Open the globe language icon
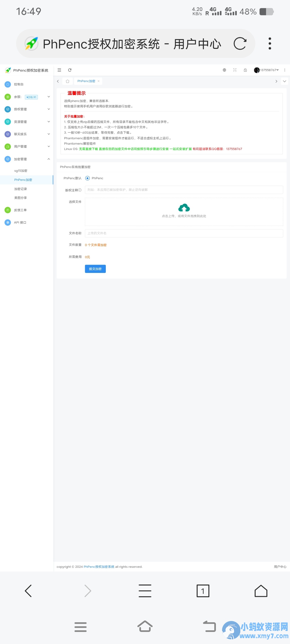The height and width of the screenshot is (644, 290). (224, 70)
